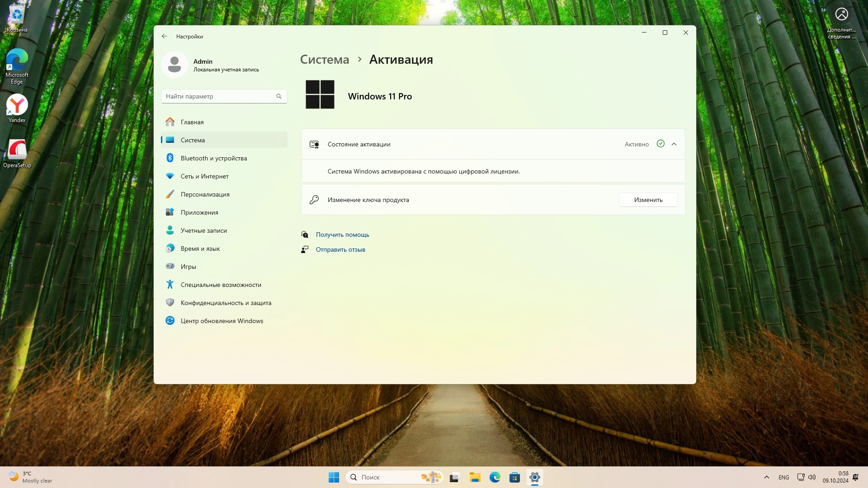
Task: Show hidden tray icons chevron
Action: click(x=766, y=477)
